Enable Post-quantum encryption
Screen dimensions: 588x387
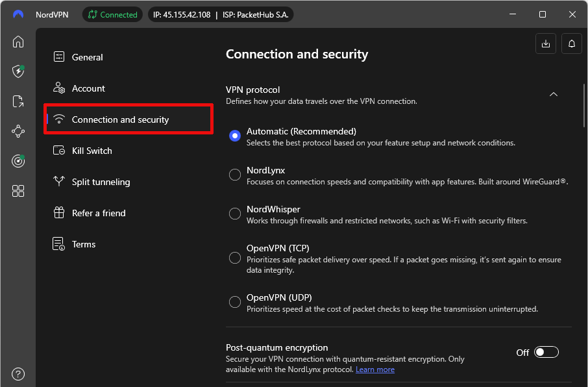pos(546,351)
